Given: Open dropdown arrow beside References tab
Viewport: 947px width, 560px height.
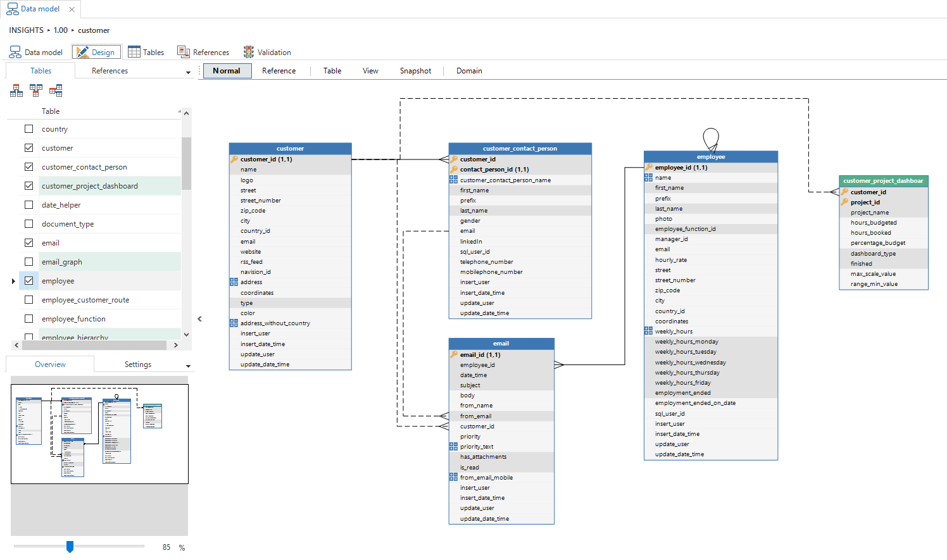Looking at the screenshot, I should click(x=188, y=72).
